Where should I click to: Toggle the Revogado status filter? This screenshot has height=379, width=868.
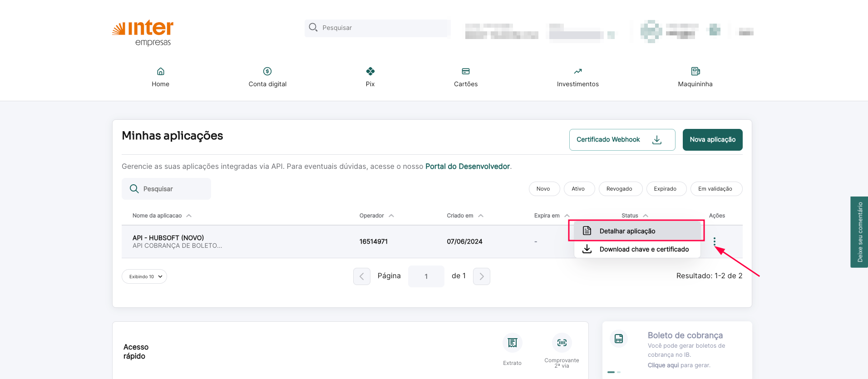point(620,189)
